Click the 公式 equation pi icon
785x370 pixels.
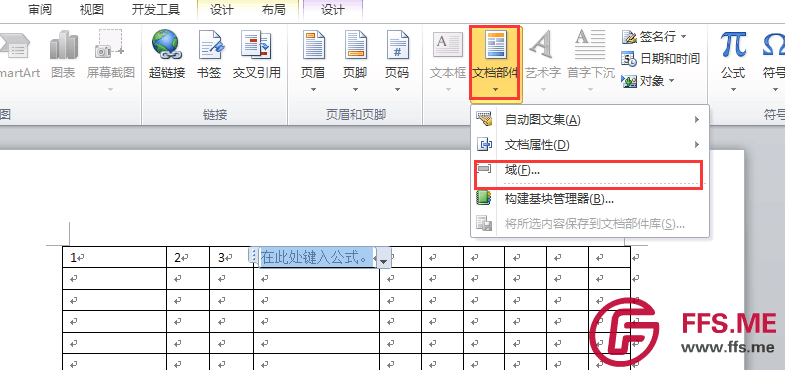[733, 44]
